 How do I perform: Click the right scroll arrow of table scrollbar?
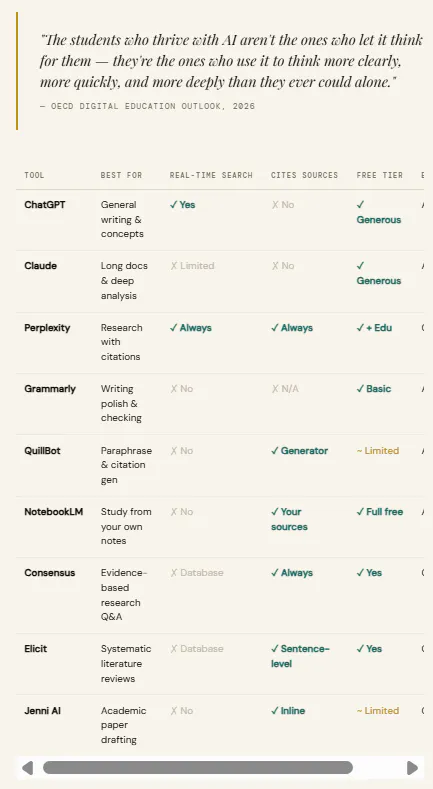pyautogui.click(x=412, y=768)
